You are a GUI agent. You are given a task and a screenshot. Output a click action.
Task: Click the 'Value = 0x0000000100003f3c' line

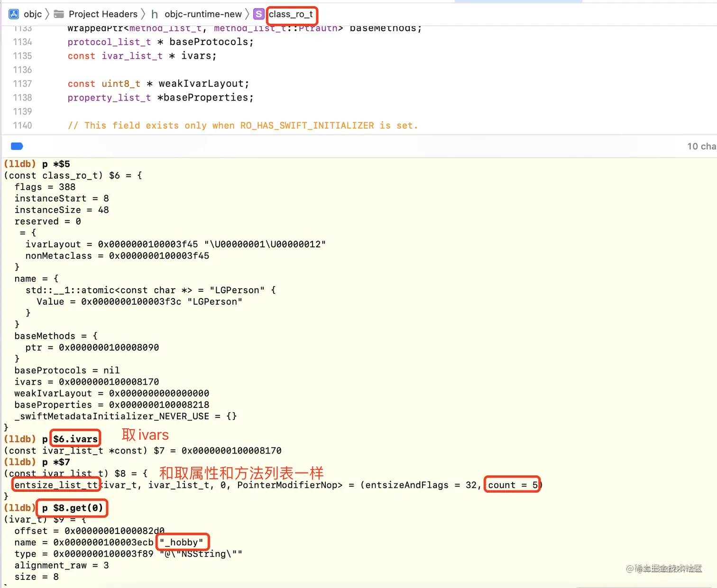coord(139,302)
